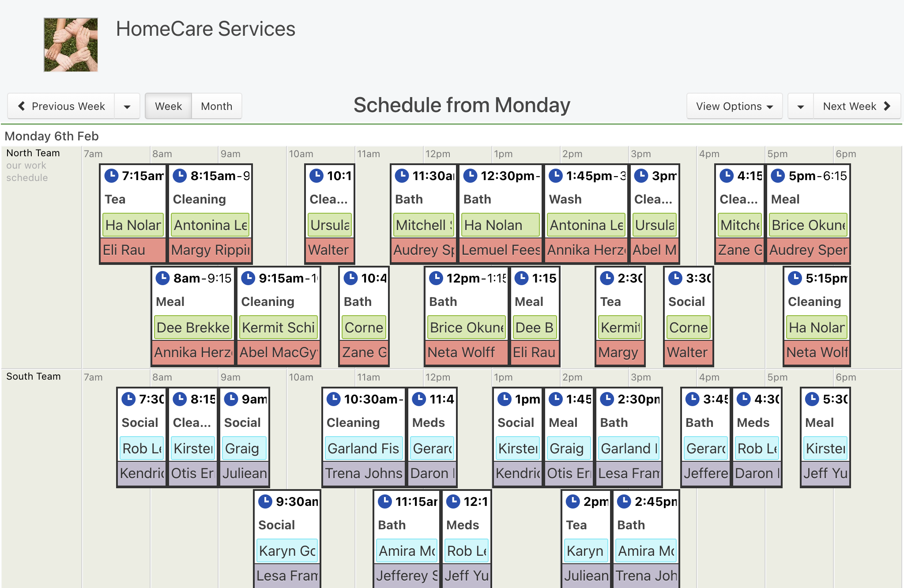The height and width of the screenshot is (588, 904).
Task: Click clock icon on 12:30pm Bath shift
Action: click(470, 175)
